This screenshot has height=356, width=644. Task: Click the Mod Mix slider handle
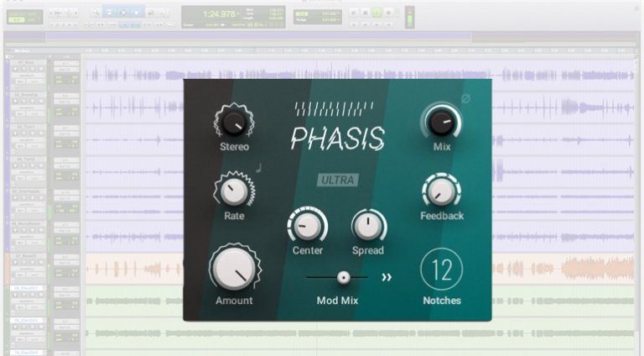[x=343, y=278]
